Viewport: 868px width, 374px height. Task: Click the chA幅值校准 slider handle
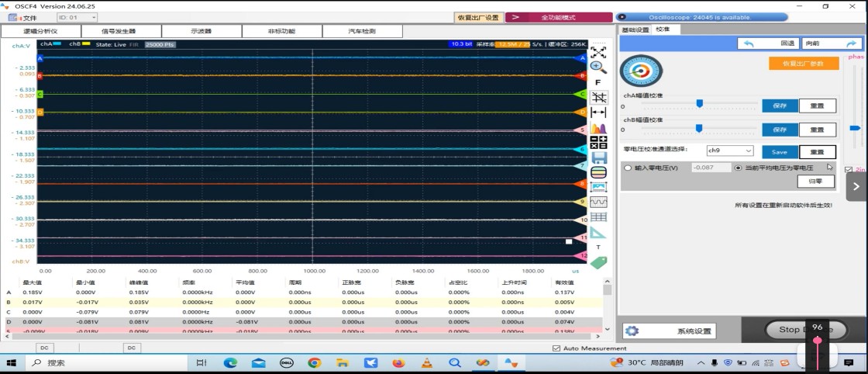700,104
